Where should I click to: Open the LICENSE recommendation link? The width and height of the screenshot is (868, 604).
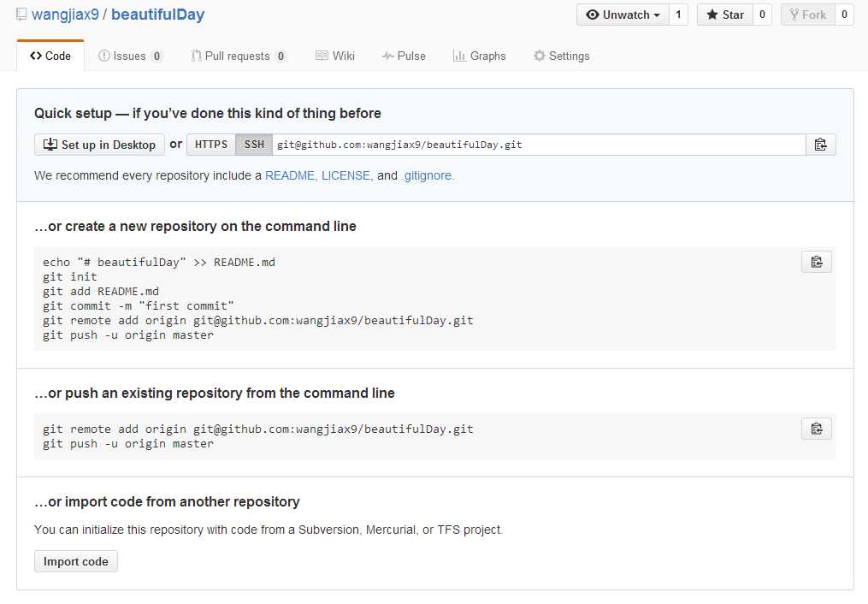coord(347,175)
